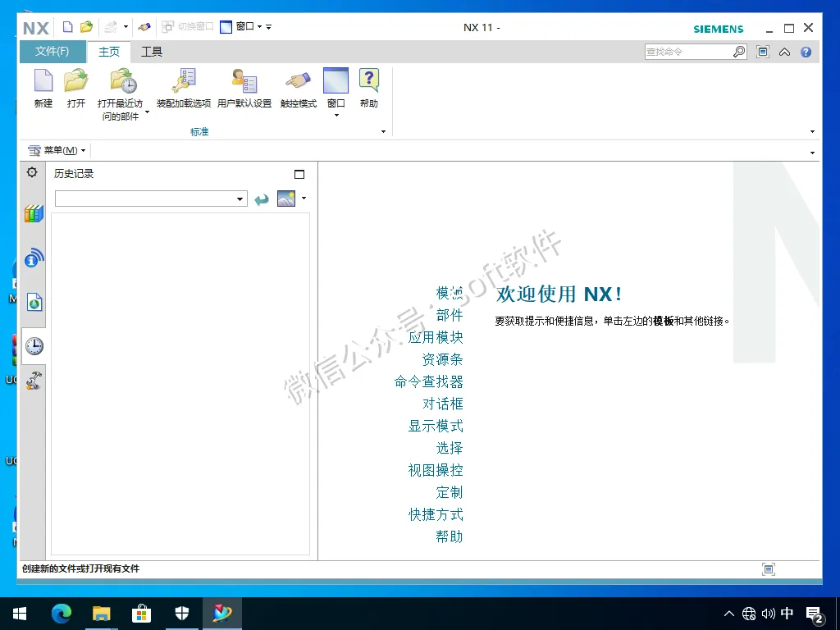The image size is (840, 630).
Task: Expand the ribbon options arrow at right
Action: (x=812, y=131)
